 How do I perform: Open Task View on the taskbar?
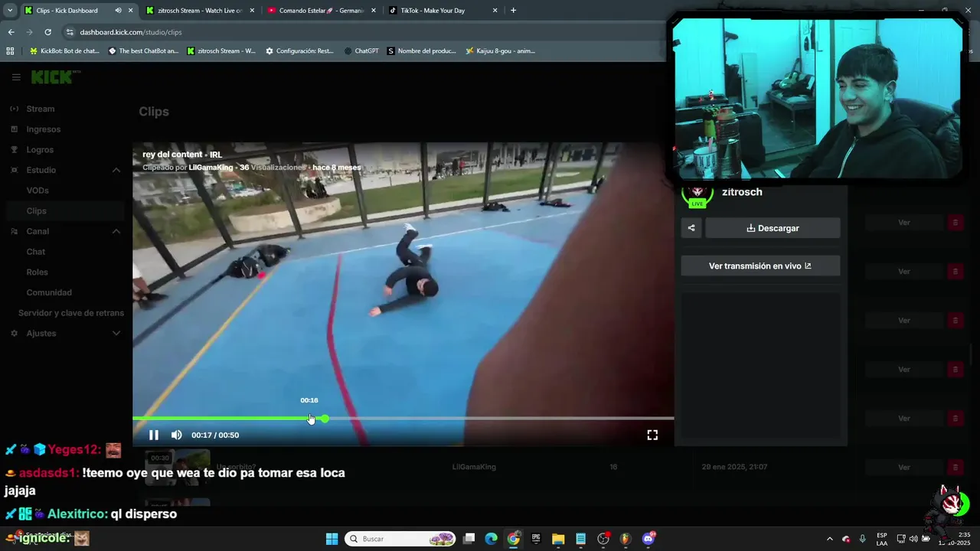(469, 539)
